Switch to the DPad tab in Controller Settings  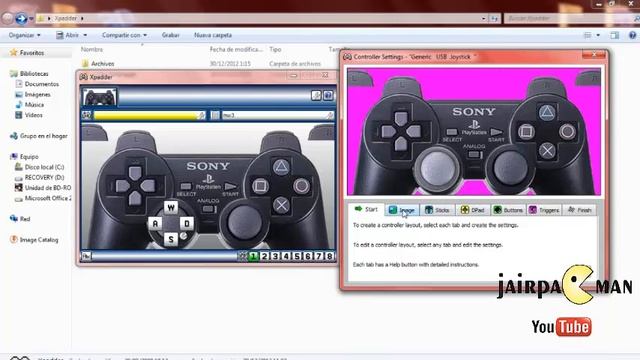(x=472, y=210)
